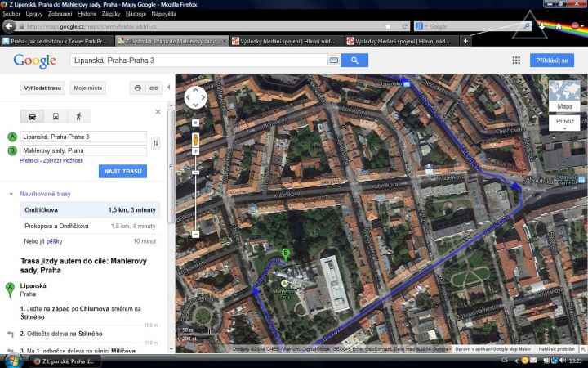
Task: Reload the page in Firefox
Action: pos(404,27)
